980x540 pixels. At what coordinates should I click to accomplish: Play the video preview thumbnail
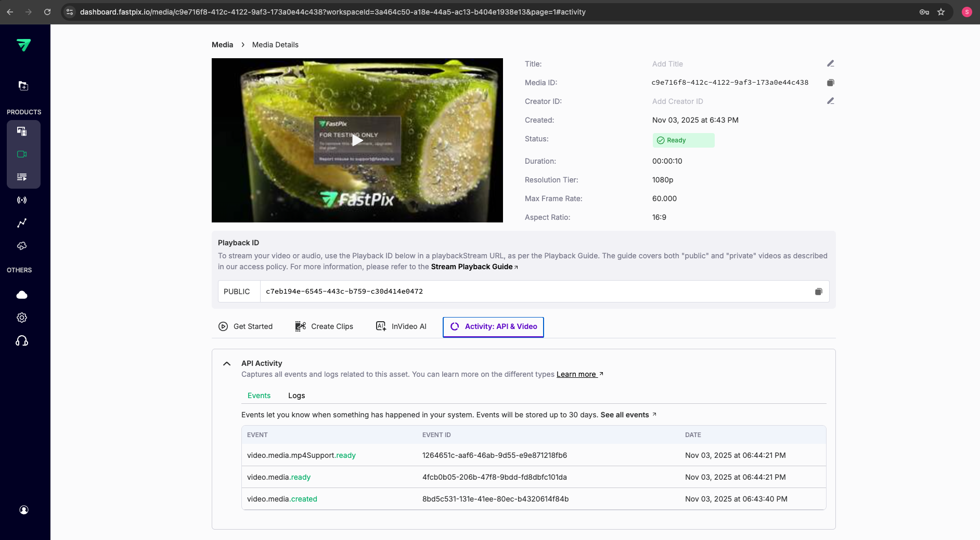click(357, 140)
